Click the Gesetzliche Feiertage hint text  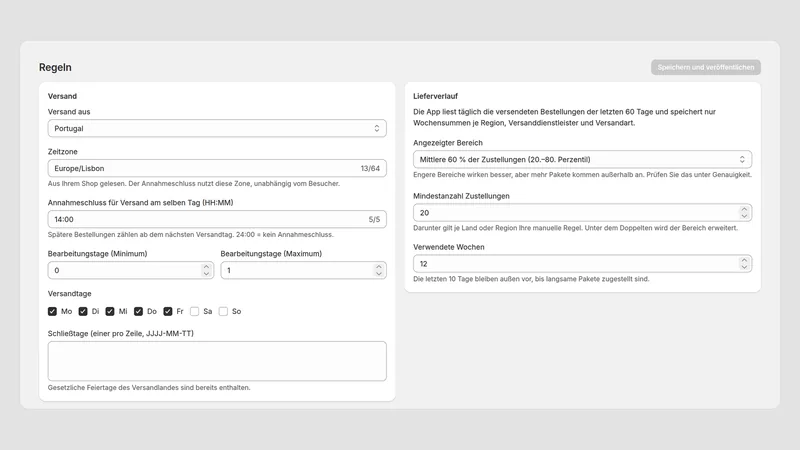[x=149, y=388]
